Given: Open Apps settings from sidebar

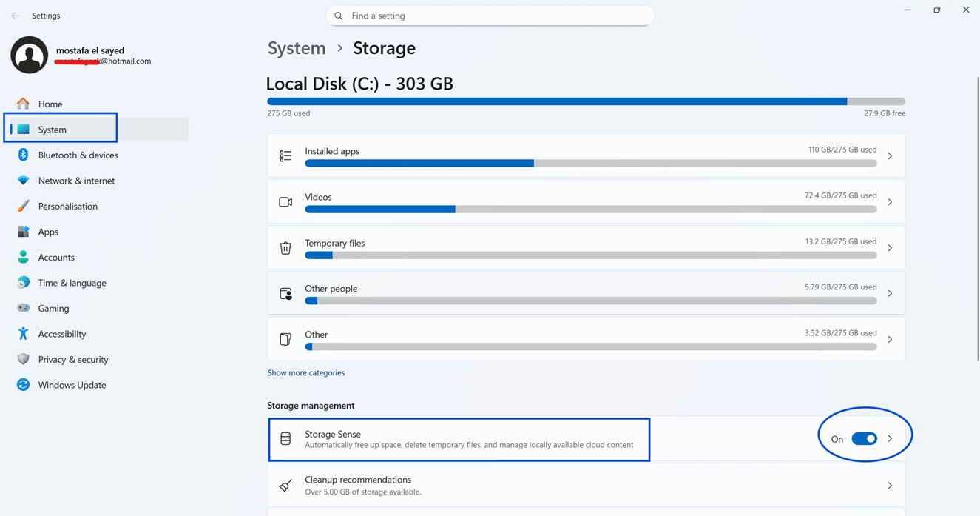Looking at the screenshot, I should tap(48, 231).
